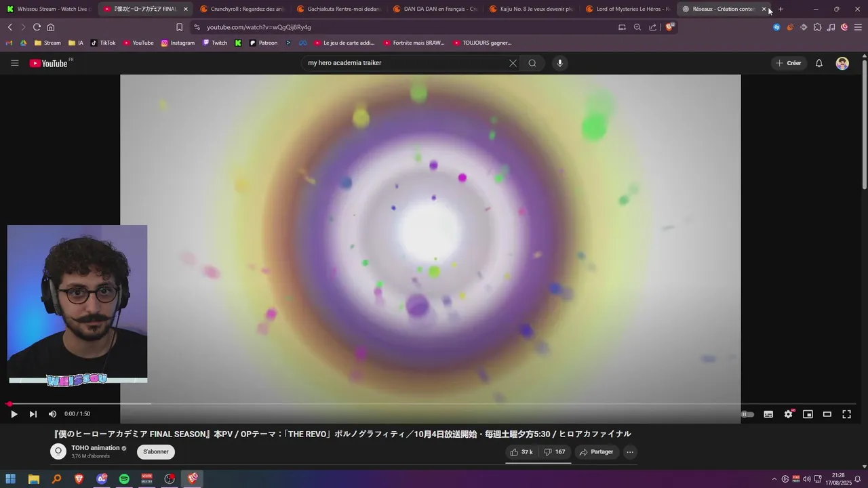Screen dimensions: 868x488
Task: Click the share page icon in address bar
Action: pos(652,27)
